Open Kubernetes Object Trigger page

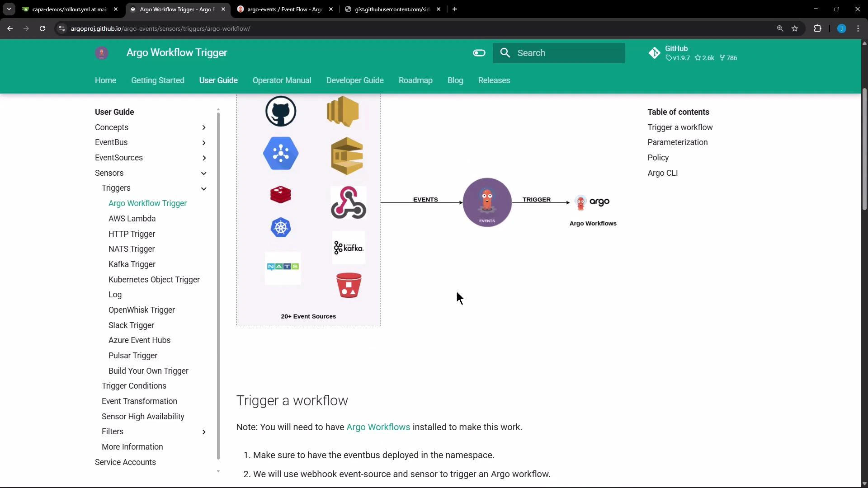tap(154, 280)
